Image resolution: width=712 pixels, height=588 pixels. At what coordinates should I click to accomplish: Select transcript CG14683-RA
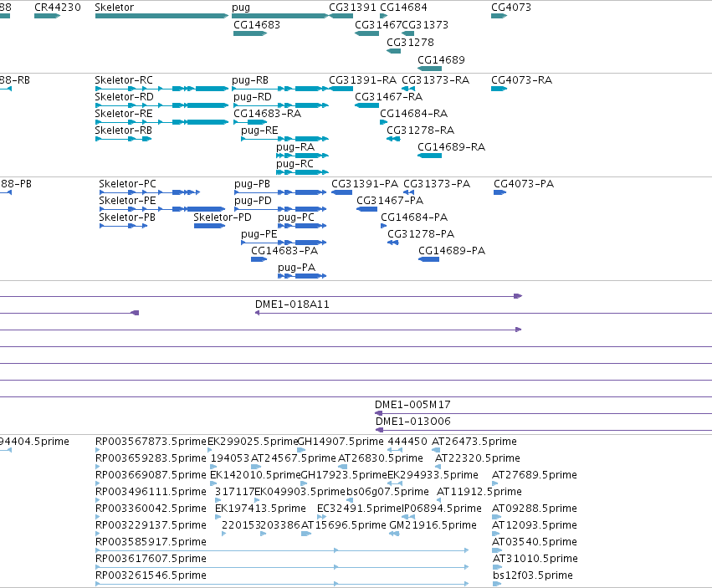[x=268, y=114]
